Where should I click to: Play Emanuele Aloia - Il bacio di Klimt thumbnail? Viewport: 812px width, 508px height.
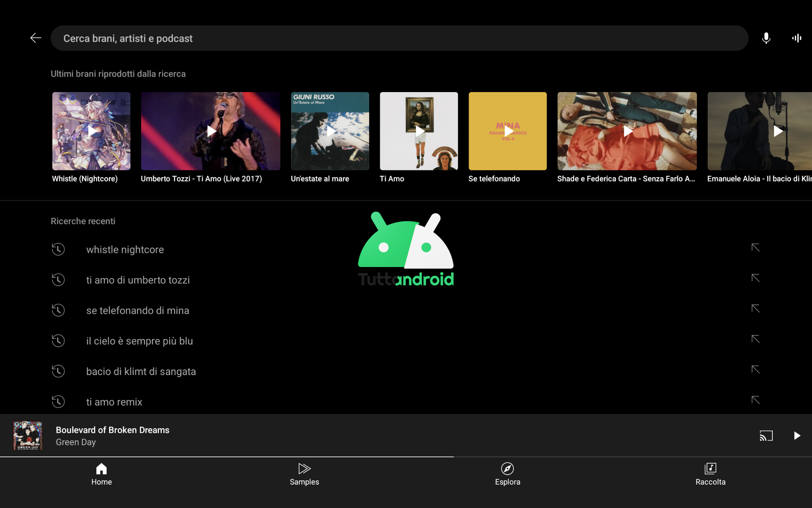click(760, 131)
